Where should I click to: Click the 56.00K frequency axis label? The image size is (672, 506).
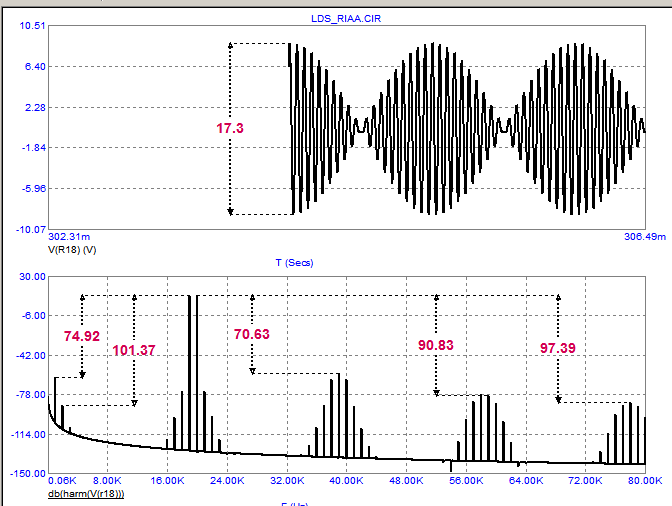466,481
